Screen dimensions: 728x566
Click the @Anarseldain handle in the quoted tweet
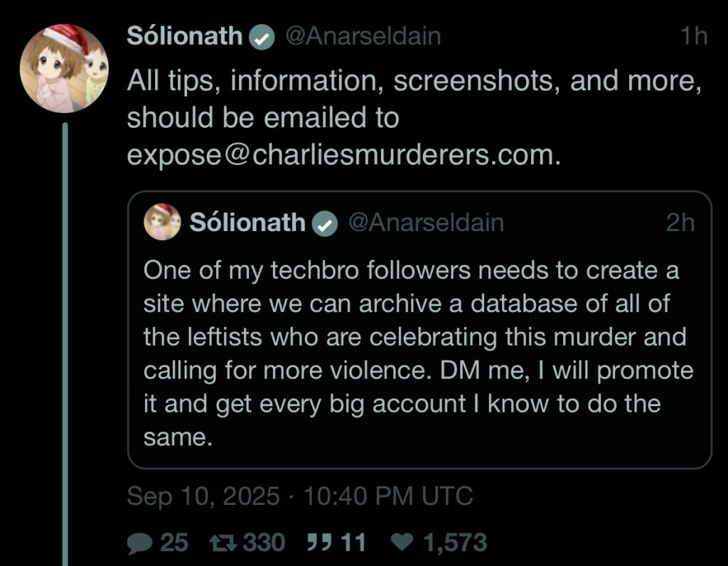click(425, 223)
